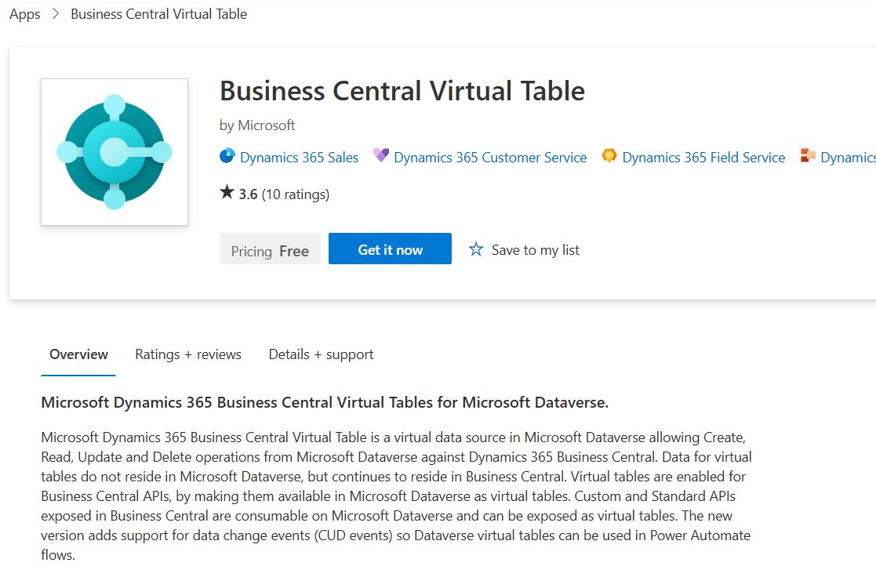Open the Apps breadcrumb link
This screenshot has width=876, height=588.
click(x=24, y=14)
